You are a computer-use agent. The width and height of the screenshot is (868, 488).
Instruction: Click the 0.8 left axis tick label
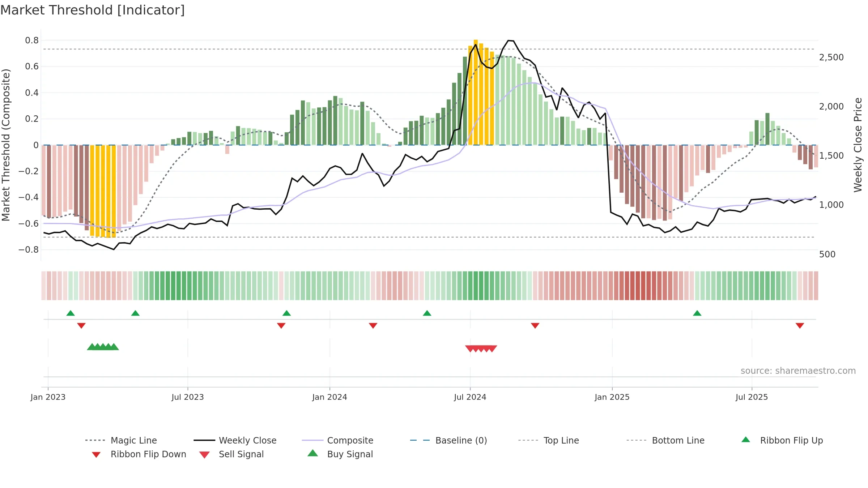(x=32, y=40)
